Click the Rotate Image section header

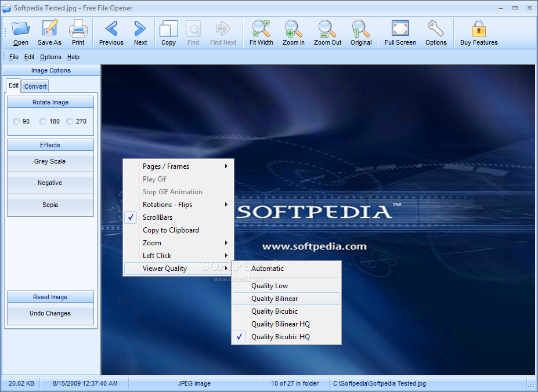click(x=50, y=102)
